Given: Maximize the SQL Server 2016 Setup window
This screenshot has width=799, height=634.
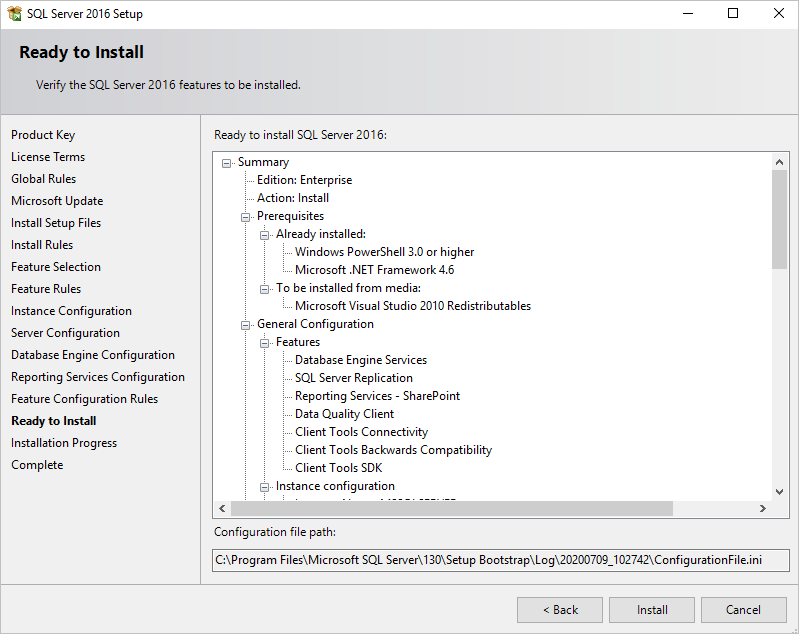Looking at the screenshot, I should (x=733, y=14).
